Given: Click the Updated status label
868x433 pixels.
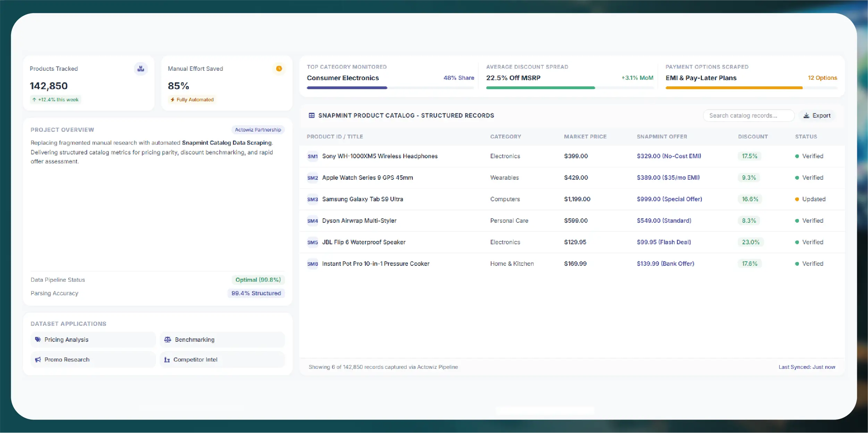Looking at the screenshot, I should (x=814, y=199).
